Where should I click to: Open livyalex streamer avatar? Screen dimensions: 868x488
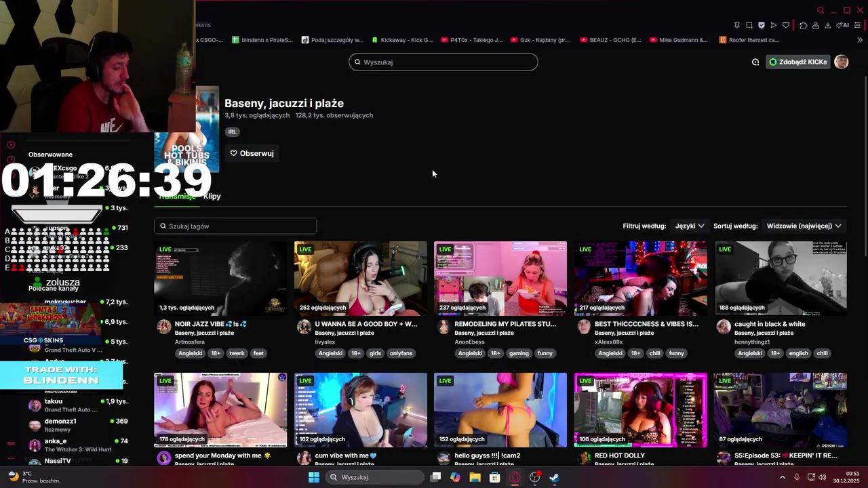(304, 327)
